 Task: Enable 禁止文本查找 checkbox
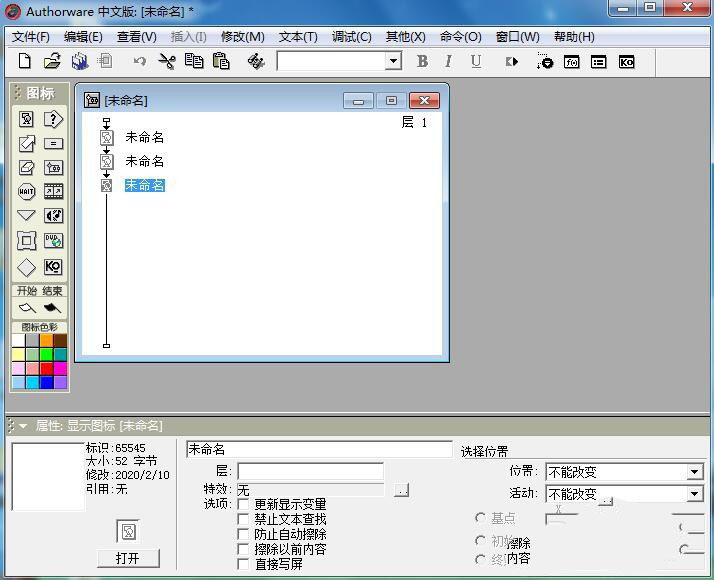(x=244, y=519)
